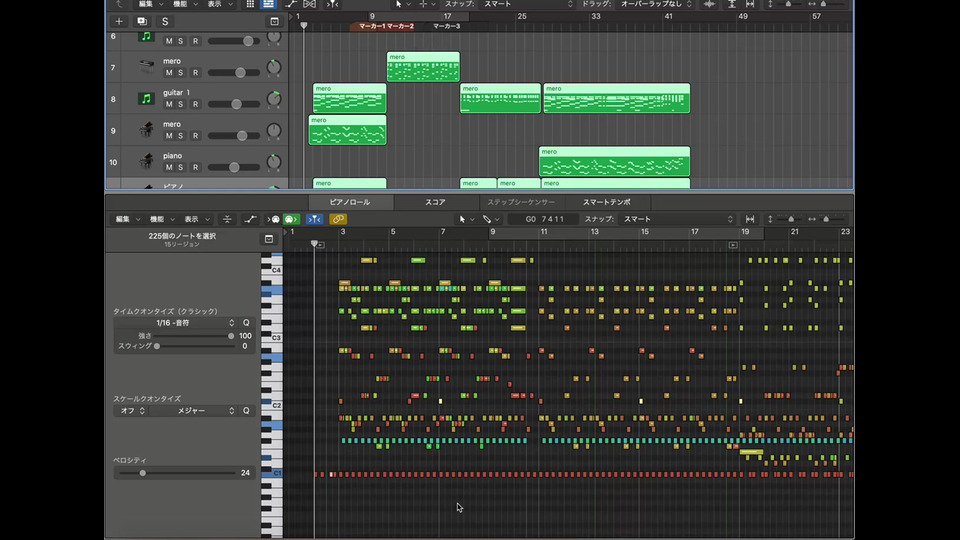Click the blue catch playhead icon in piano roll
Viewport: 960px width, 540px height.
click(314, 219)
